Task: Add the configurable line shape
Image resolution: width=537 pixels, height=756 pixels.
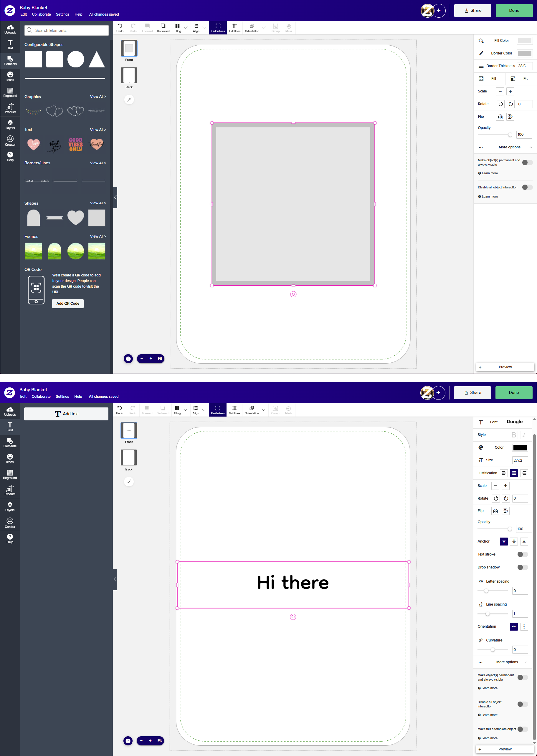Action: coord(65,78)
